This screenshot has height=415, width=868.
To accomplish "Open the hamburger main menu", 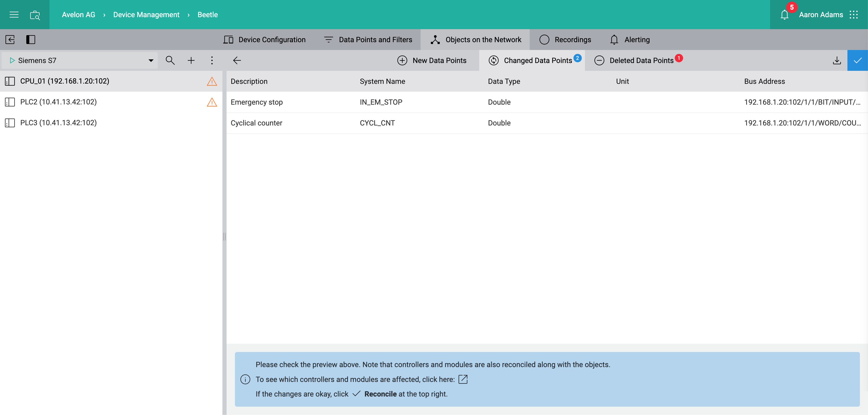I will click(14, 15).
